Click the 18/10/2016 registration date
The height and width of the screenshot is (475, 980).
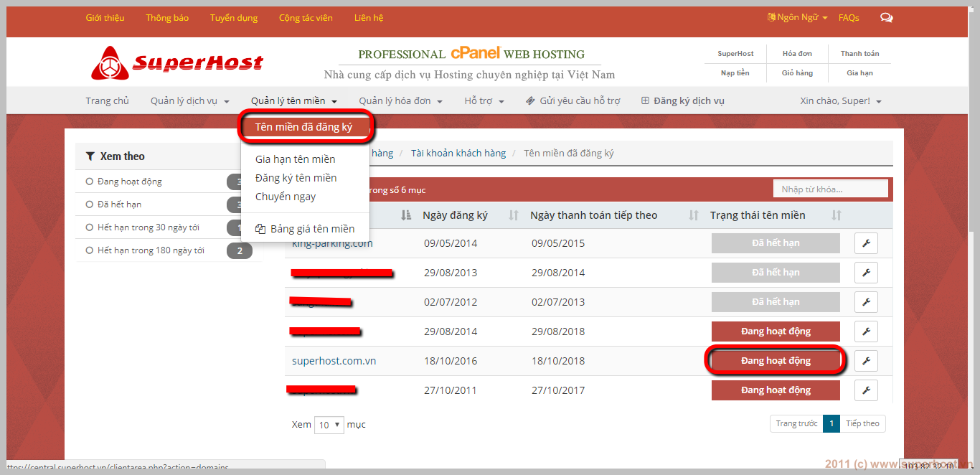(451, 361)
